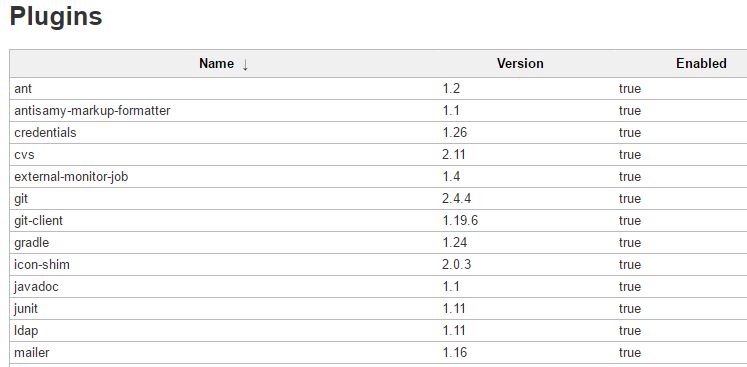This screenshot has height=367, width=747.
Task: Click the cvs plugin entry
Action: (x=24, y=155)
